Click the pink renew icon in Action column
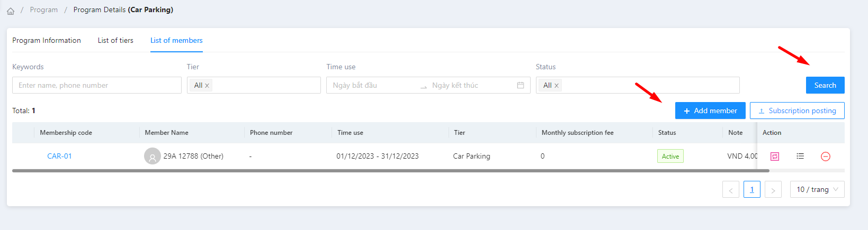 (x=775, y=157)
